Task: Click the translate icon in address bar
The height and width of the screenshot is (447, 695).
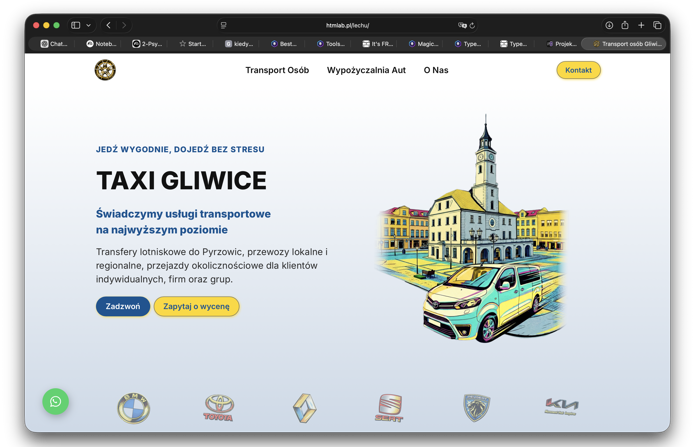Action: click(x=462, y=25)
